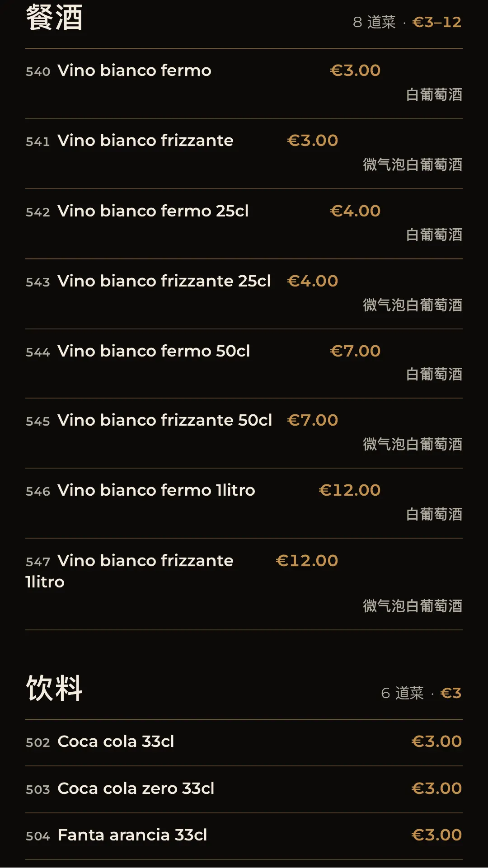Viewport: 488px width, 868px height.
Task: Choose Coca cola zero 33cl
Action: click(x=244, y=789)
